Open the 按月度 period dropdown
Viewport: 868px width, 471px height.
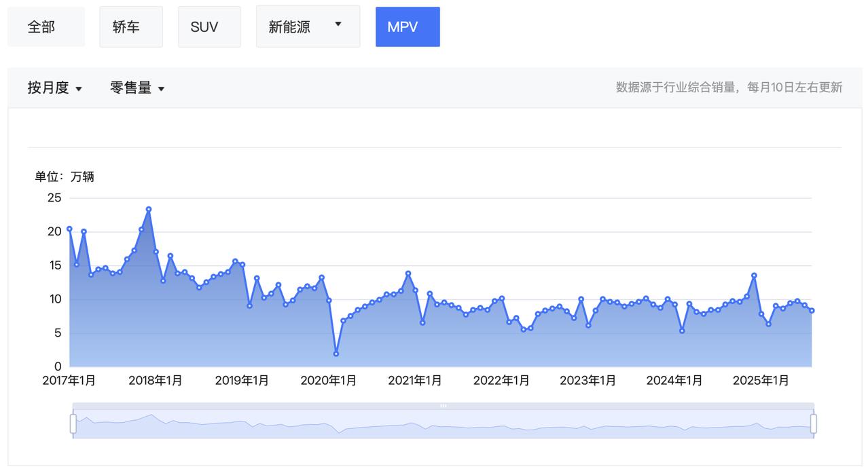click(54, 88)
